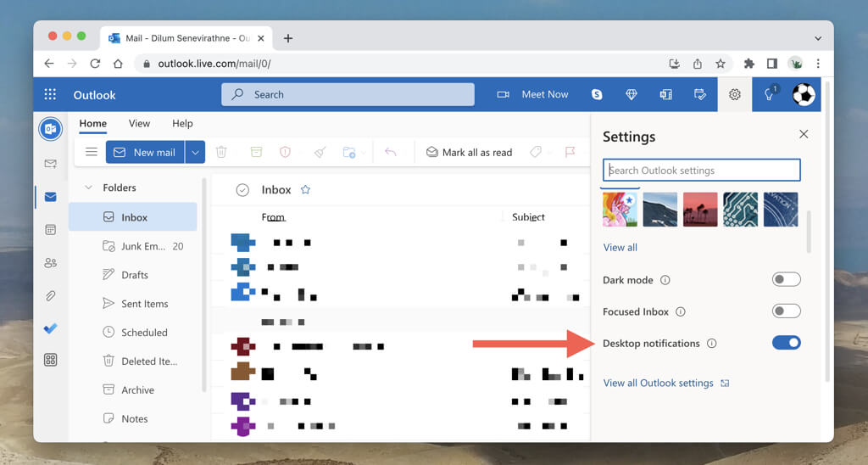Reload the page in Chrome
The height and width of the screenshot is (465, 868).
[x=95, y=64]
